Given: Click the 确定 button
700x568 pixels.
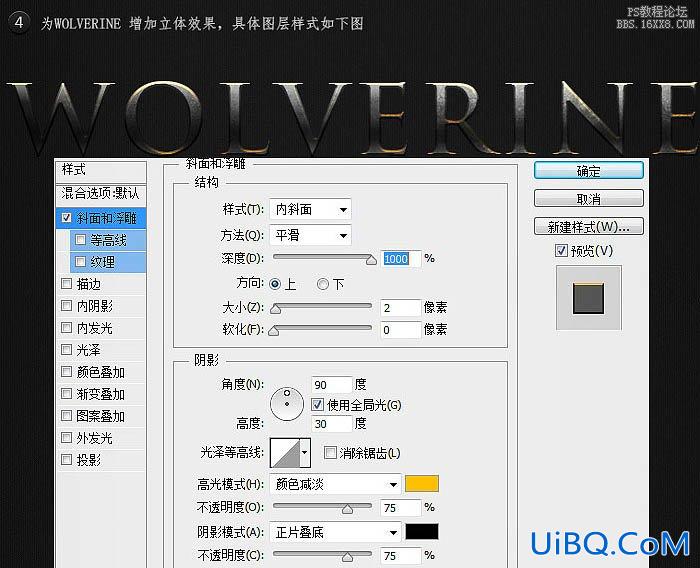Looking at the screenshot, I should (589, 171).
